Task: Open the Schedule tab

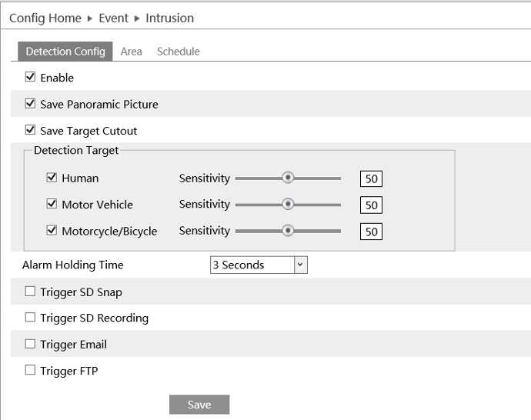Action: 178,52
